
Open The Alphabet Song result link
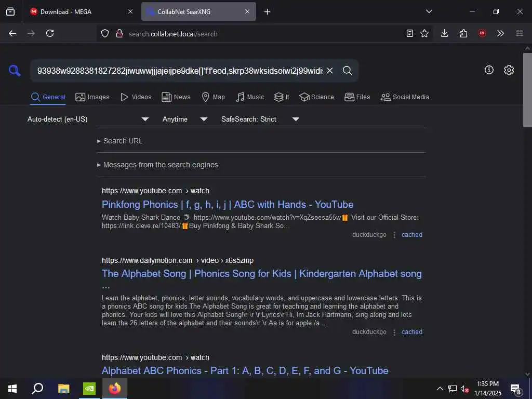(262, 273)
